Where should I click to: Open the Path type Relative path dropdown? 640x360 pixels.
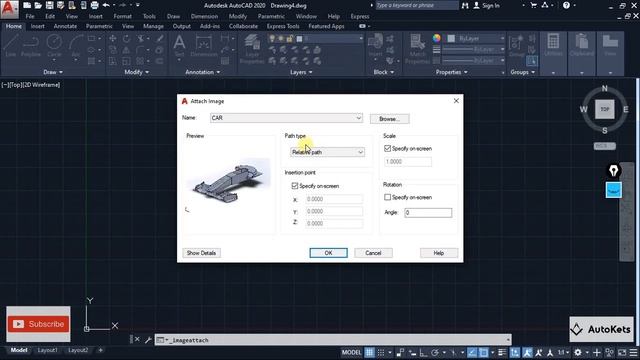pyautogui.click(x=327, y=152)
